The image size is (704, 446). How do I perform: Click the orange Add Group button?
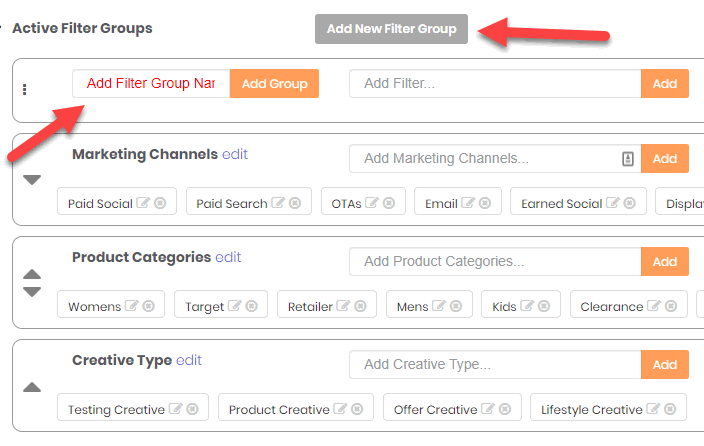[x=274, y=84]
